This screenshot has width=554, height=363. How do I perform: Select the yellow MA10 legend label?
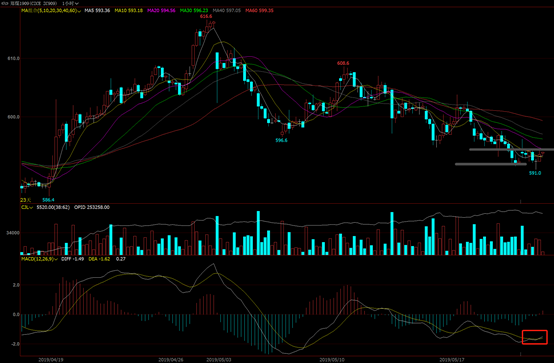(x=128, y=11)
